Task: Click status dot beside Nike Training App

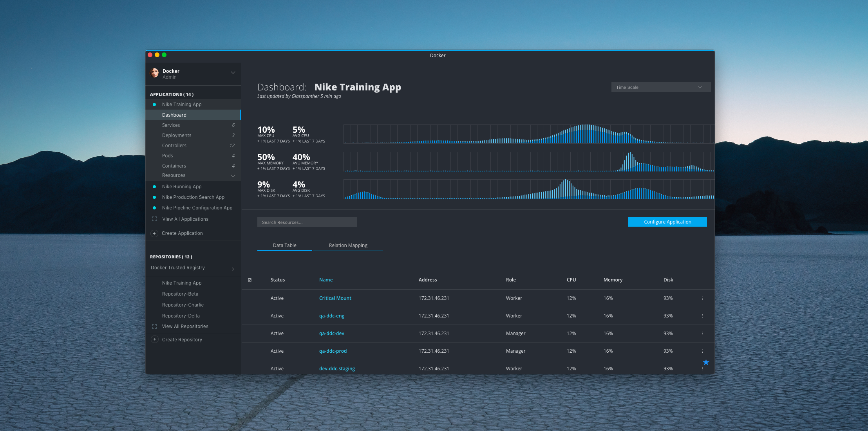Action: (154, 105)
